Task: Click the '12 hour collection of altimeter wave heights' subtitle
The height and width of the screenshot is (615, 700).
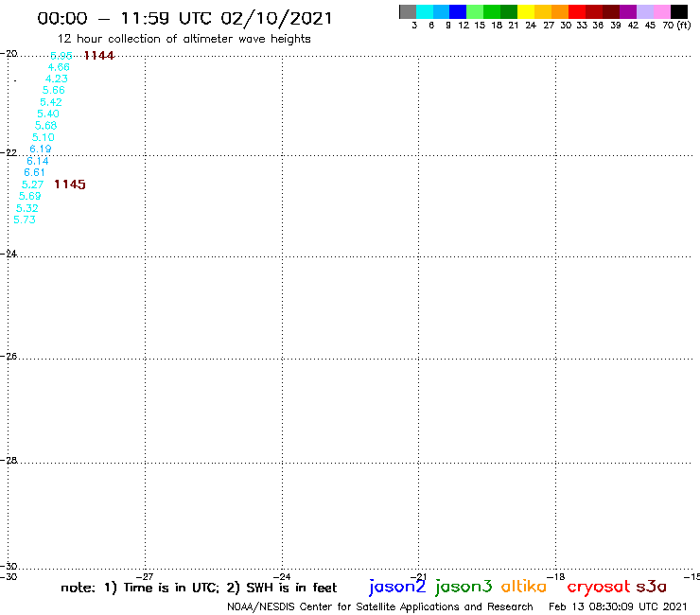Action: click(184, 40)
